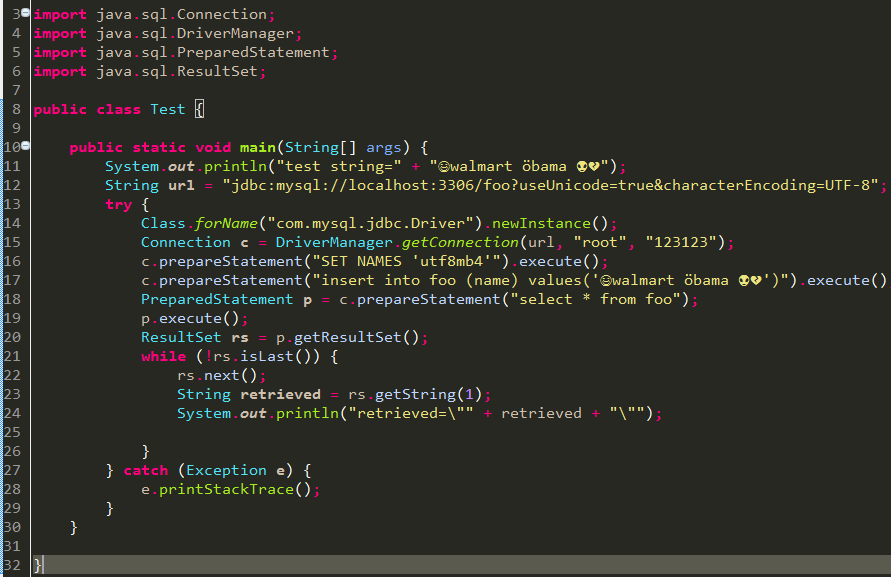Click the highlighted opening brace after Test
The height and width of the screenshot is (577, 891).
tap(199, 109)
